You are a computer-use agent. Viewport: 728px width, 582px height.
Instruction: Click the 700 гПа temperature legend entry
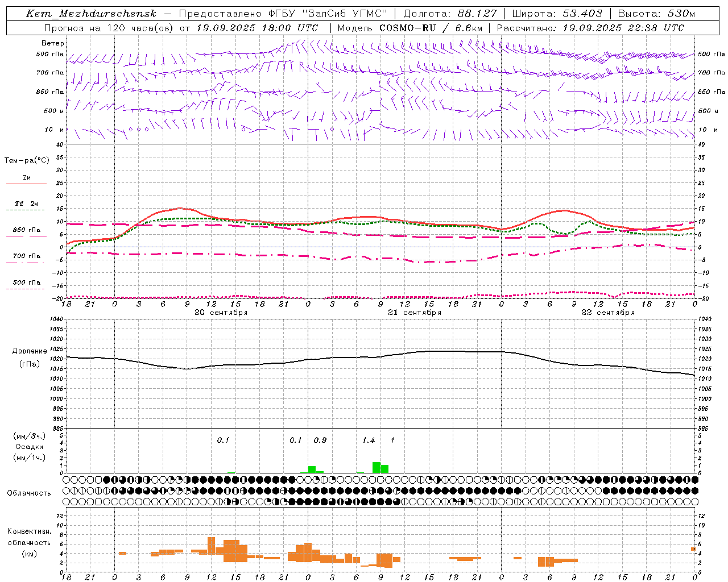pyautogui.click(x=27, y=256)
